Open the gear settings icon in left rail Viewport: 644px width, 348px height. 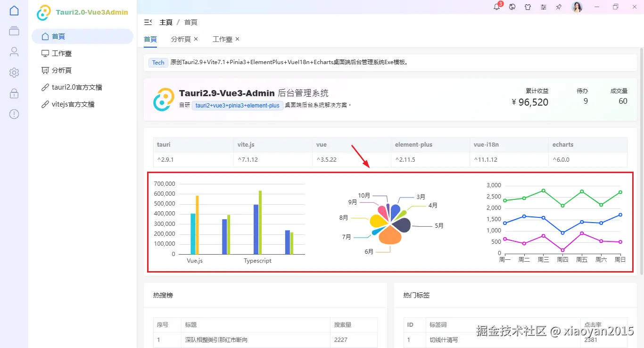[x=14, y=73]
